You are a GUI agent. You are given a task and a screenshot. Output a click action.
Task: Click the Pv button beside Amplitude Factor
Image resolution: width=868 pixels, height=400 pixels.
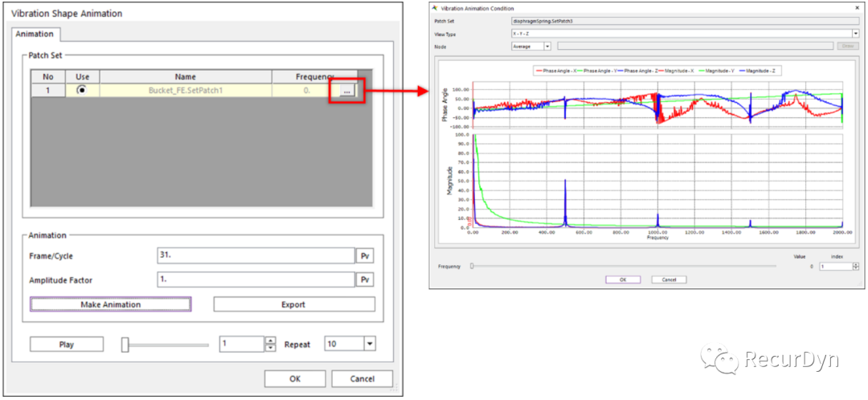click(366, 280)
